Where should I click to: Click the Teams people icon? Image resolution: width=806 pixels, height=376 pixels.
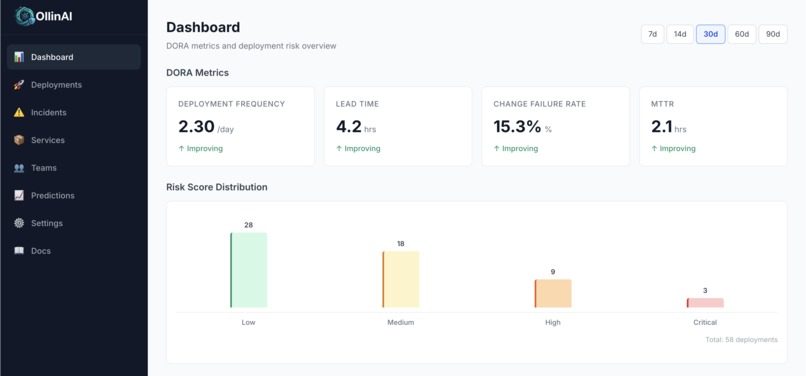19,168
